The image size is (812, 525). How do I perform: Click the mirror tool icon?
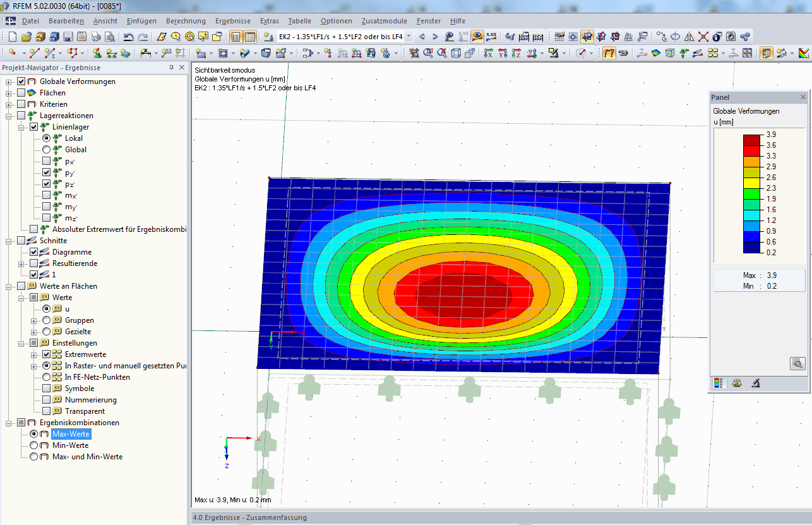coord(690,37)
